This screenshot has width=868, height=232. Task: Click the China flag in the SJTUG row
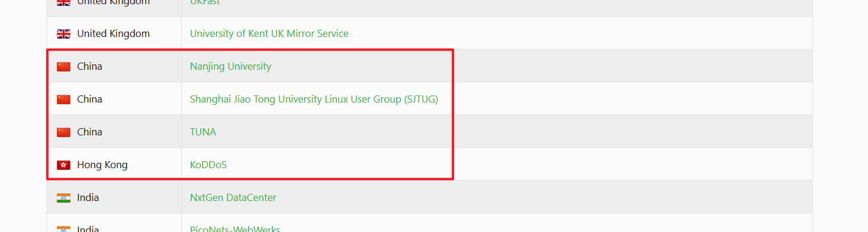click(x=63, y=100)
